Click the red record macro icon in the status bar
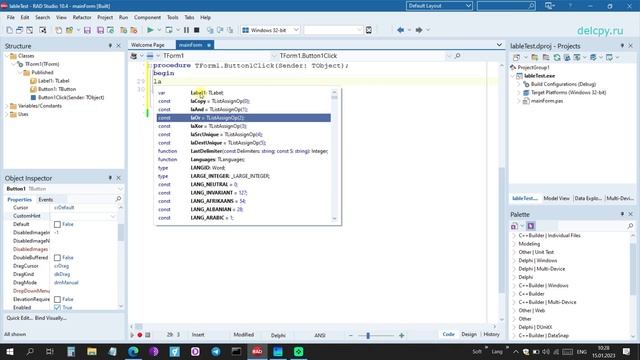The height and width of the screenshot is (360, 640). (x=140, y=335)
